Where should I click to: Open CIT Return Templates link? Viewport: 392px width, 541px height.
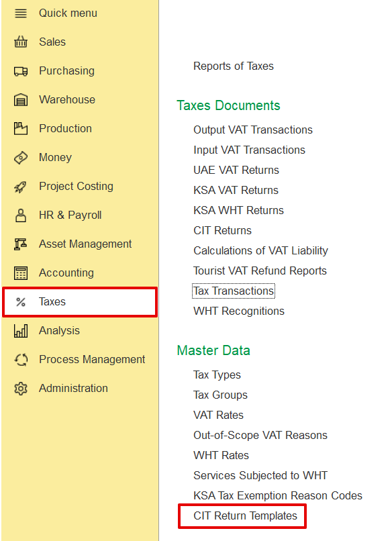point(245,515)
